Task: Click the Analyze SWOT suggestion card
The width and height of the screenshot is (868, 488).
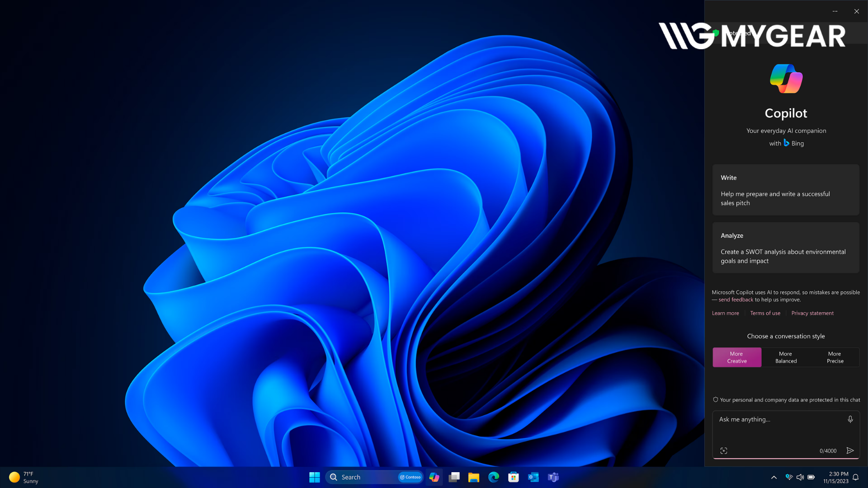Action: click(786, 248)
